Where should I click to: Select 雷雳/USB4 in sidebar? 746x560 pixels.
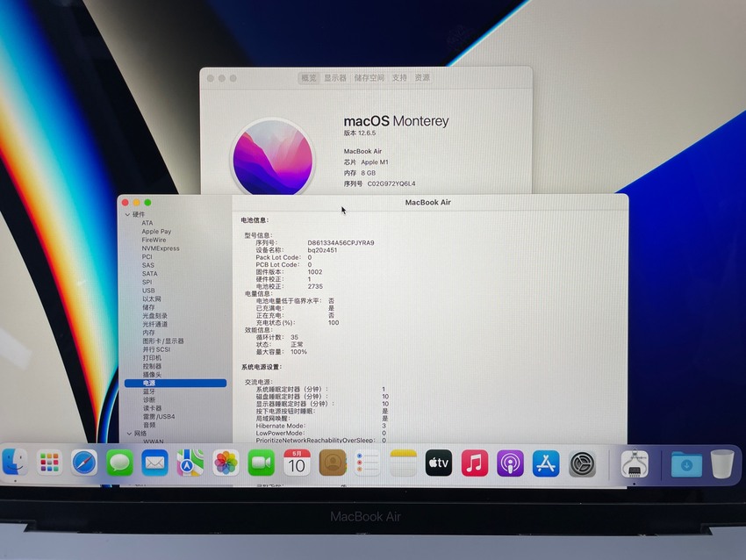pos(160,417)
